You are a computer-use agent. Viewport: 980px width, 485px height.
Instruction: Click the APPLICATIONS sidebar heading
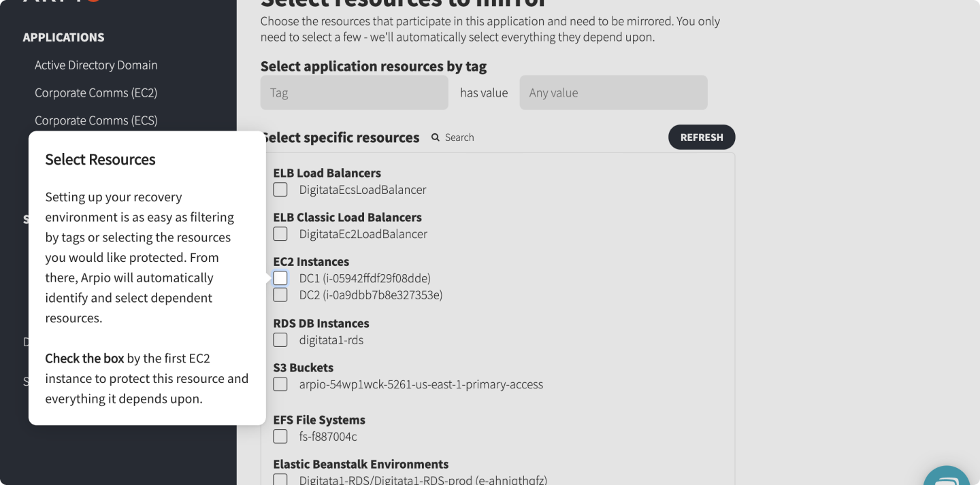click(x=63, y=37)
